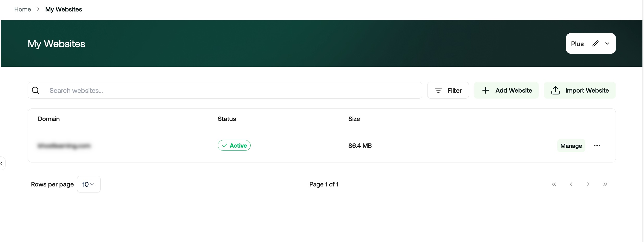Click the Size column header
This screenshot has width=644, height=242.
coord(354,119)
